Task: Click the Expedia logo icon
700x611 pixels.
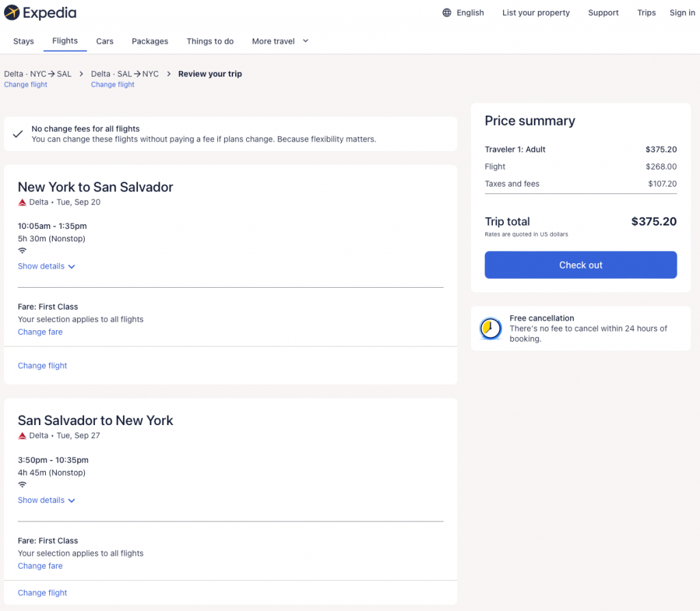Action: coord(12,13)
